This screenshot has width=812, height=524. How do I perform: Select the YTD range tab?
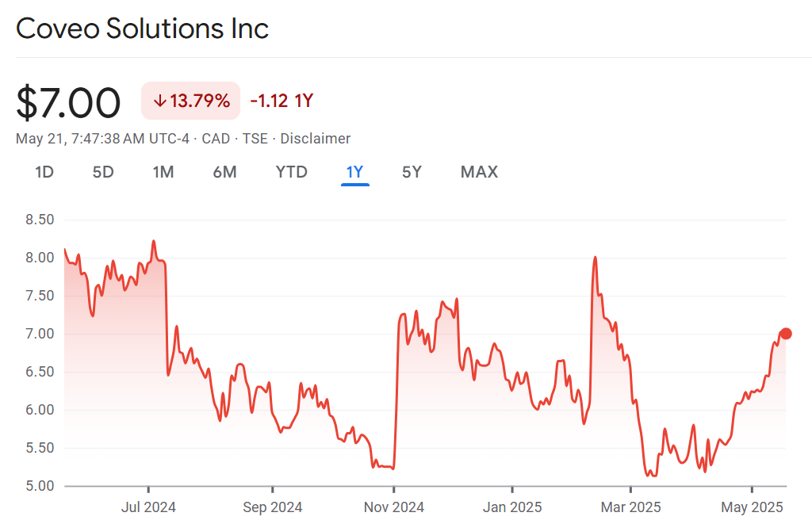click(x=291, y=172)
